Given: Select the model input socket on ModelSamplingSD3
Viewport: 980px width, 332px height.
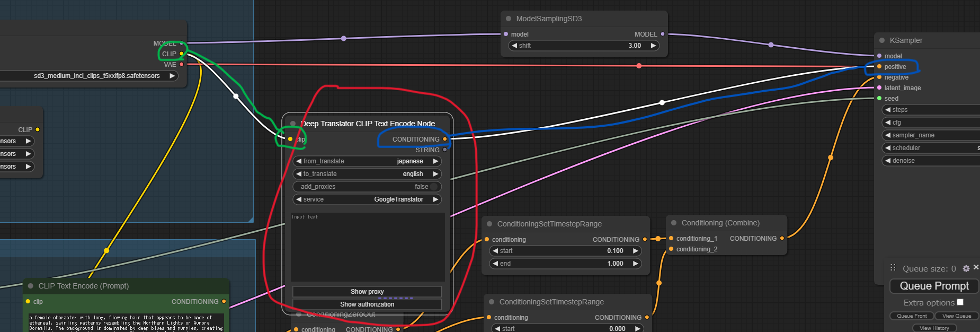Looking at the screenshot, I should click(506, 34).
